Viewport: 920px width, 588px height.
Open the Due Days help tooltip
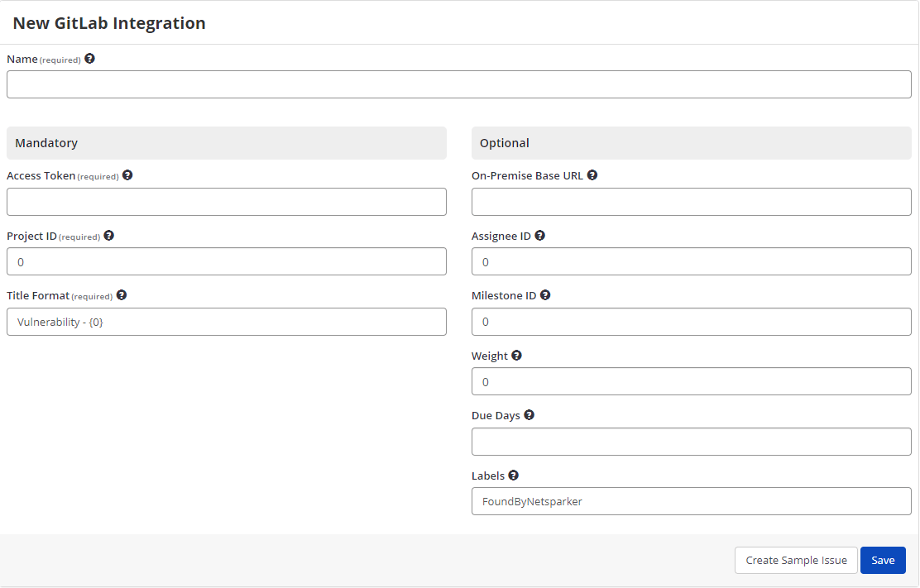pos(529,414)
